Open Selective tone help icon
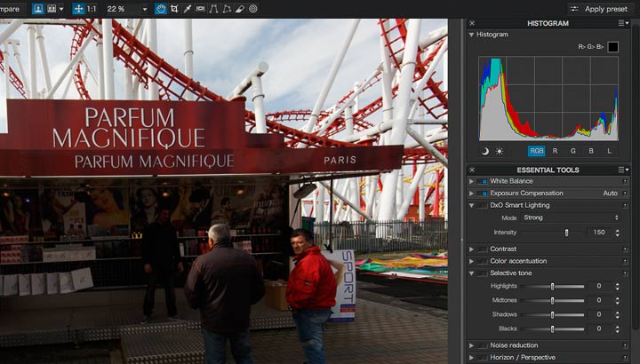The image size is (640, 364). [625, 273]
